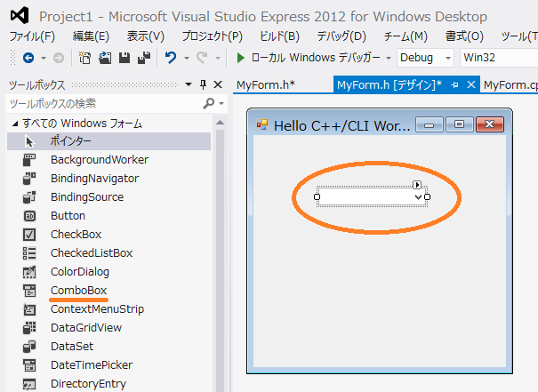Start the ローカル Windows デバッガー green play button

[x=242, y=57]
